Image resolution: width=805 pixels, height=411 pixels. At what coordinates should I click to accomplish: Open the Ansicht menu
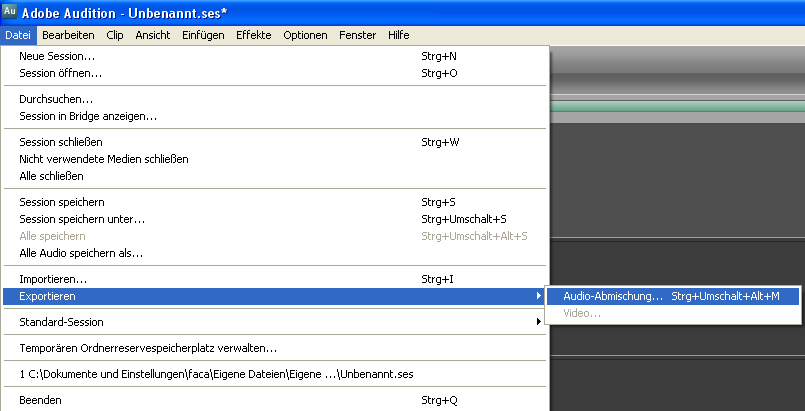(x=153, y=35)
